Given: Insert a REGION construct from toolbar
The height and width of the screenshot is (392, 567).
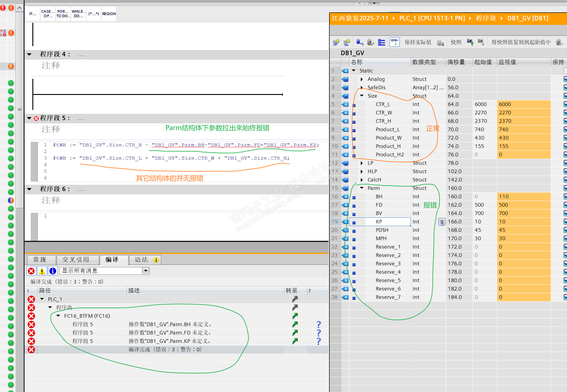Looking at the screenshot, I should pos(109,14).
